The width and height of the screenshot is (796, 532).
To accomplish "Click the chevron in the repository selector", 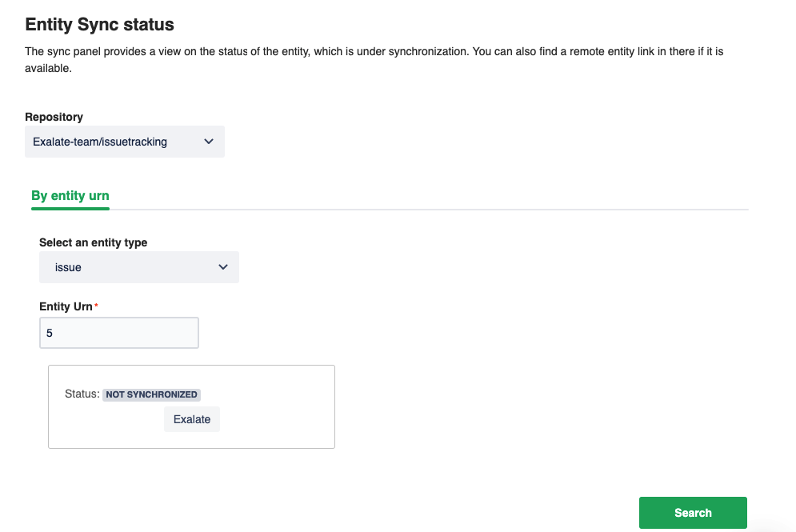I will point(209,141).
